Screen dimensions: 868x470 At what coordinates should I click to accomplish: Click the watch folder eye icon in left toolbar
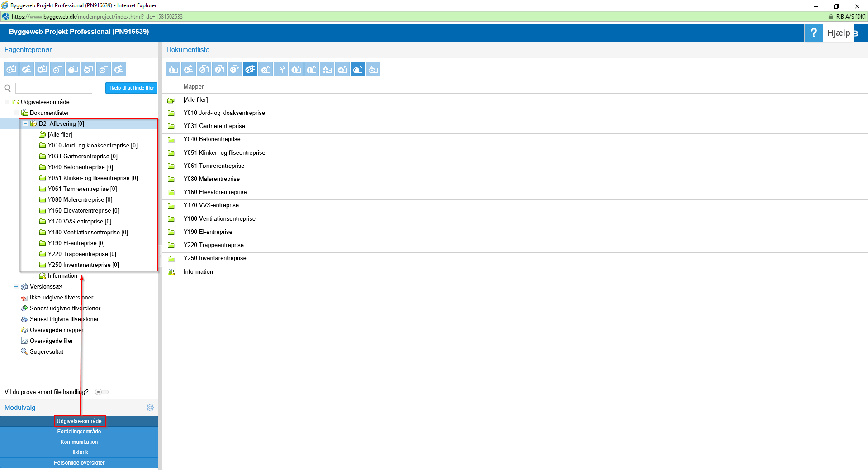pyautogui.click(x=104, y=69)
